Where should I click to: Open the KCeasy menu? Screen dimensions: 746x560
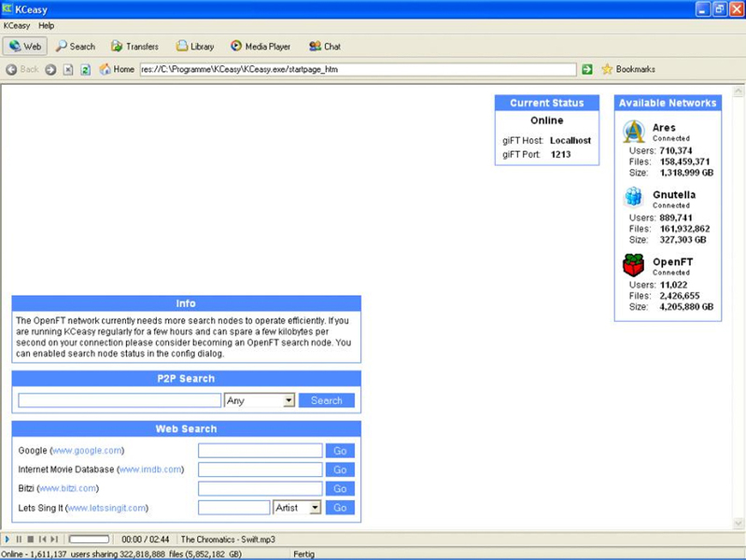[17, 26]
